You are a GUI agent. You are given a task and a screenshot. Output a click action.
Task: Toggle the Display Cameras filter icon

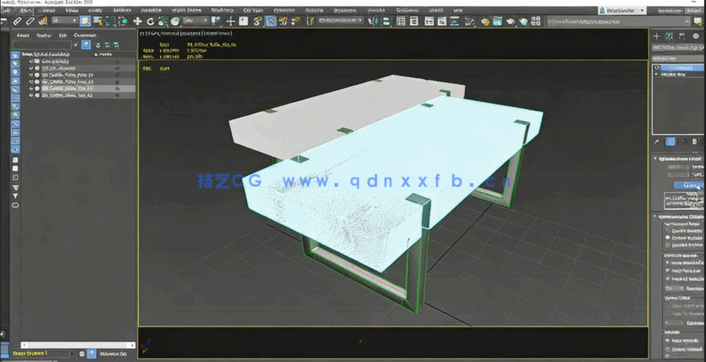(15, 81)
